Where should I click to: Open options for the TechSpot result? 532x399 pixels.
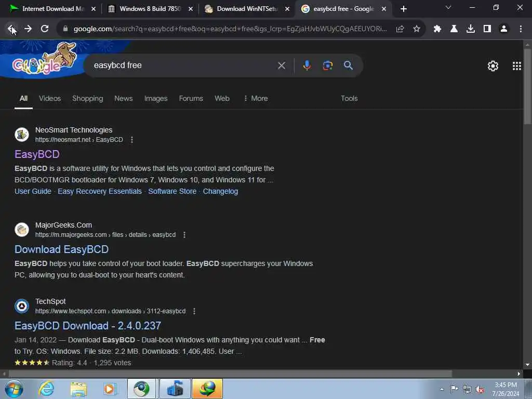click(194, 311)
